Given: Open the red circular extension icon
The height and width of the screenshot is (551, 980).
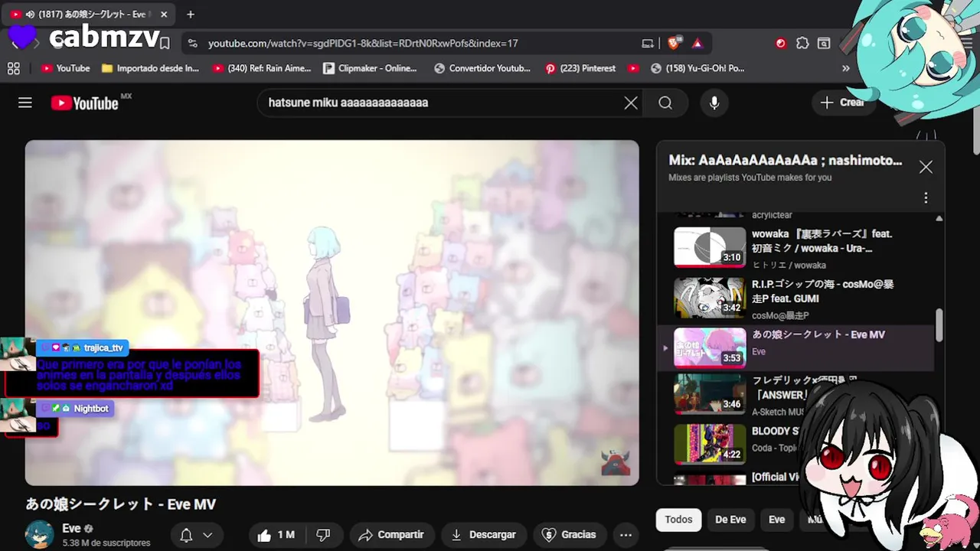Looking at the screenshot, I should click(x=781, y=44).
